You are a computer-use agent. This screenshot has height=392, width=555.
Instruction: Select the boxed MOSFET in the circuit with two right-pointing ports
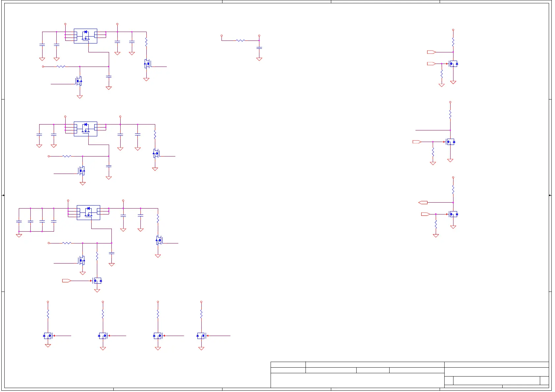point(453,64)
